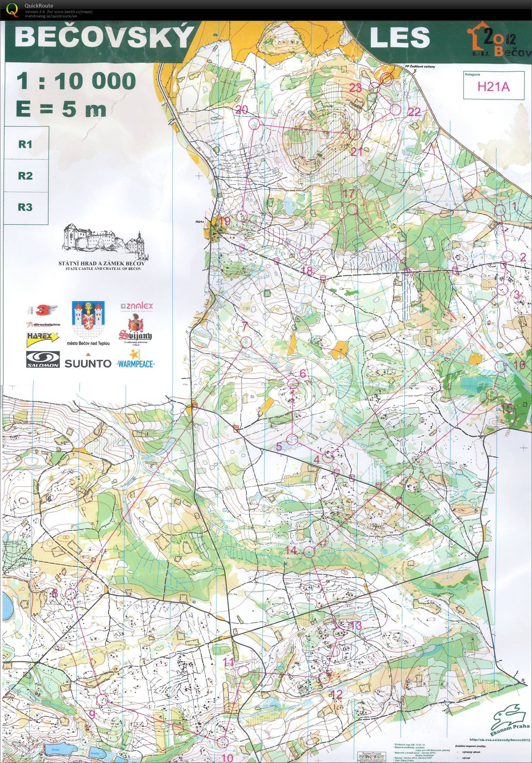
Task: Click the 'QuickRoute' title text
Action: (39, 6)
